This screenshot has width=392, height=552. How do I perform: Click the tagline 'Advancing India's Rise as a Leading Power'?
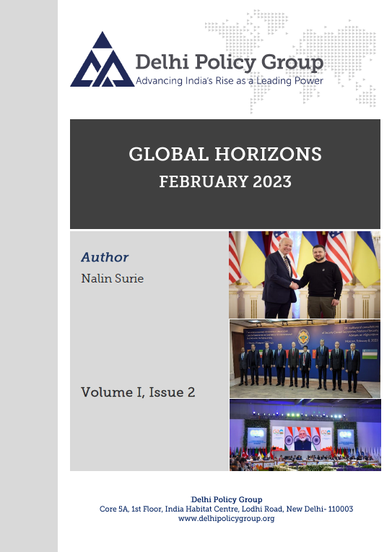click(x=230, y=81)
